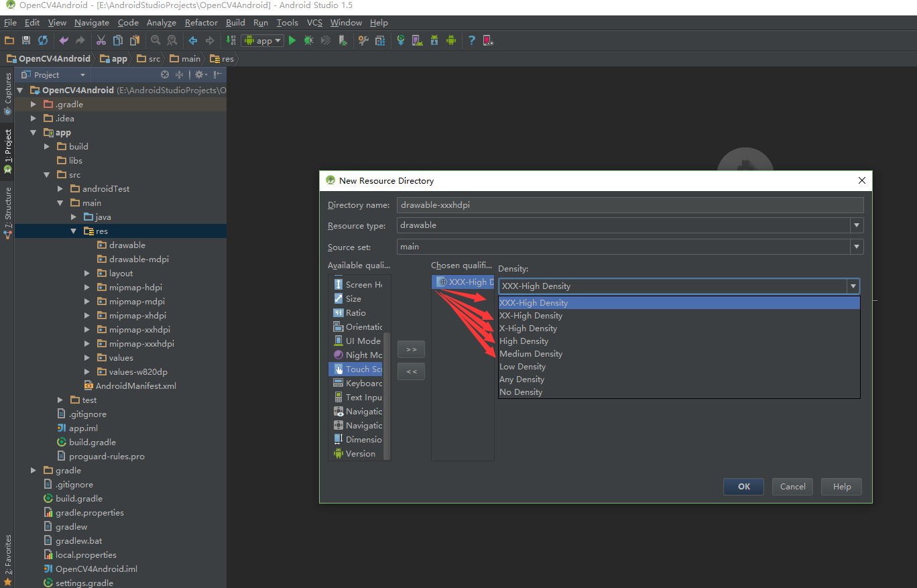Open the Resource type dropdown
The width and height of the screenshot is (917, 588).
pos(856,225)
